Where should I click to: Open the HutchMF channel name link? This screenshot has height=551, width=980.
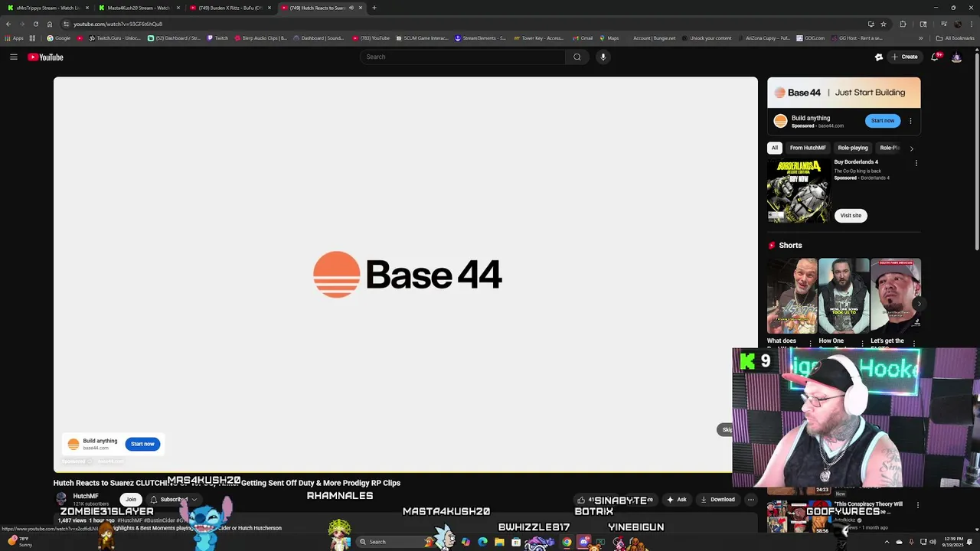click(86, 496)
